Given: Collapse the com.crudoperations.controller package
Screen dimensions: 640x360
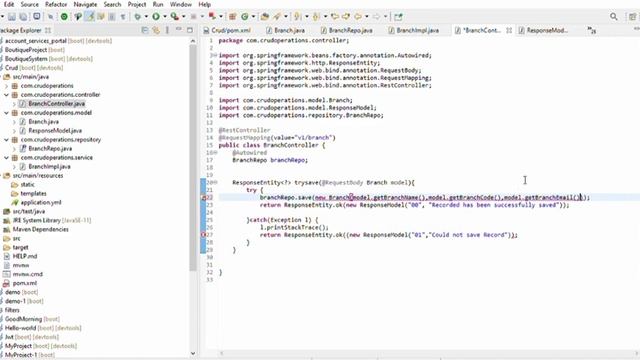Looking at the screenshot, I should pyautogui.click(x=7, y=95).
